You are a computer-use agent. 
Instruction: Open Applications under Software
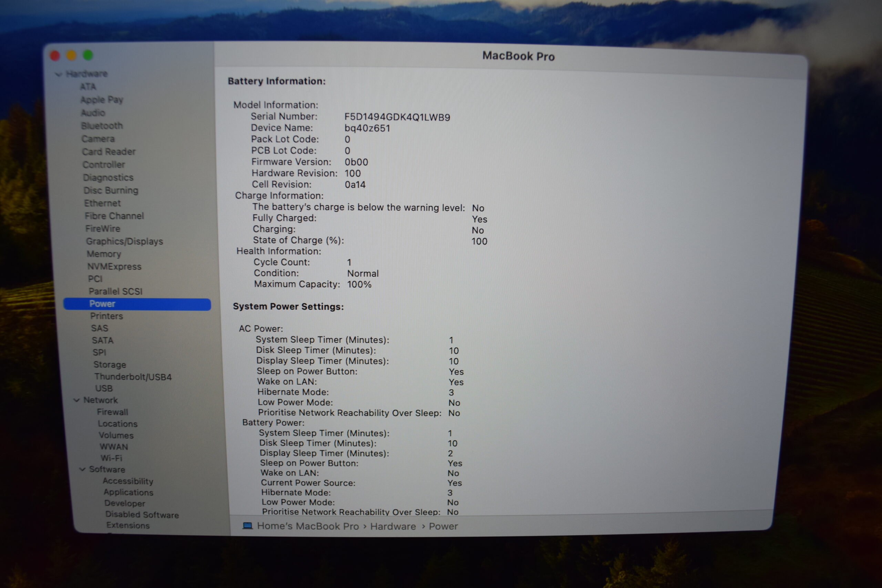click(x=129, y=492)
